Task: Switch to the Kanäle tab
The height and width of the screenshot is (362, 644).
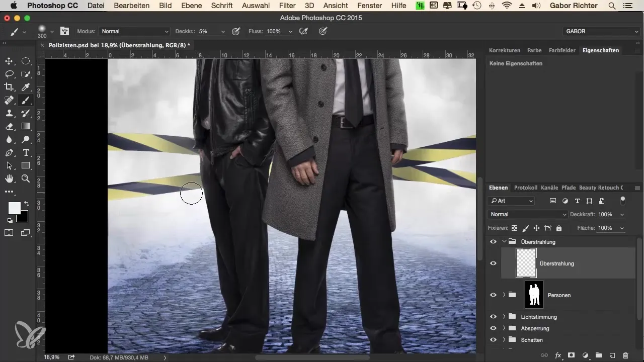Action: pyautogui.click(x=549, y=188)
